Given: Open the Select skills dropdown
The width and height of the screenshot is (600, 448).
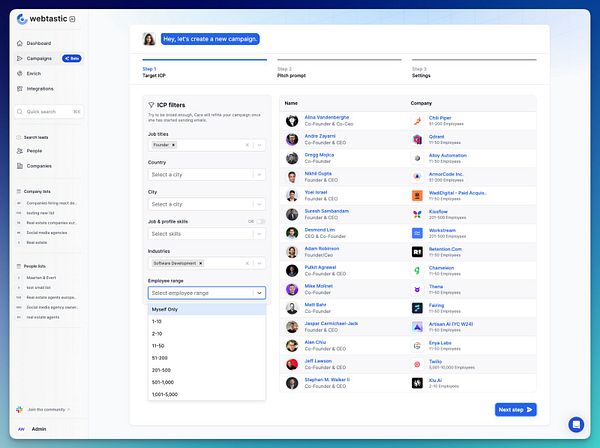Looking at the screenshot, I should point(207,234).
